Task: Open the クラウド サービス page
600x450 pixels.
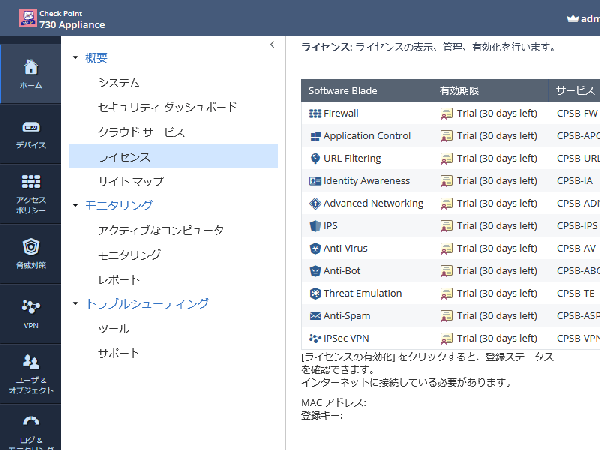Action: tap(142, 132)
